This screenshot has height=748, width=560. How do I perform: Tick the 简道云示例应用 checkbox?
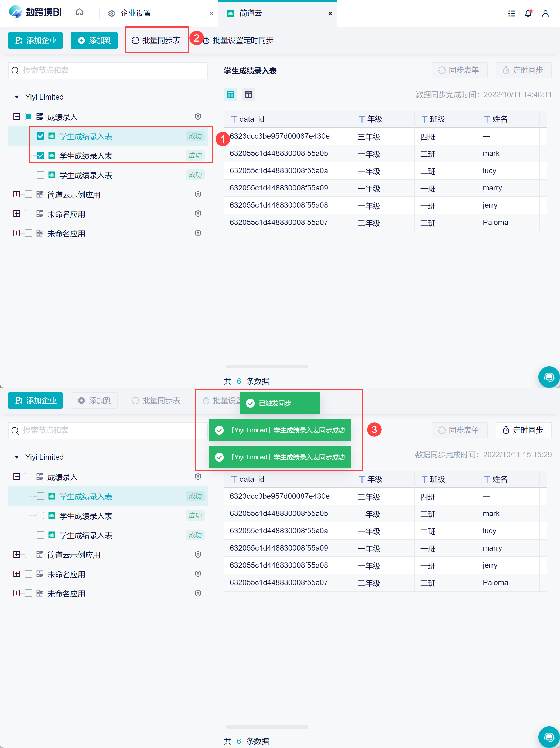[29, 194]
